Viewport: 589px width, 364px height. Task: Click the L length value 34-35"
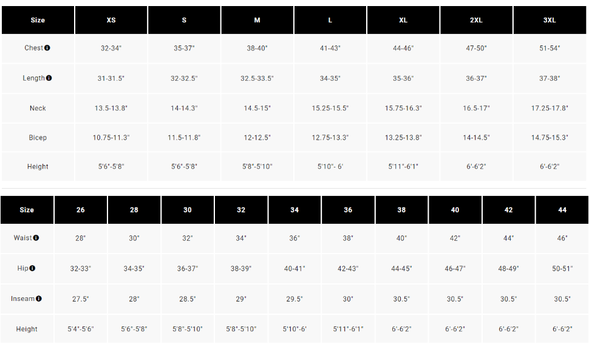tap(330, 78)
